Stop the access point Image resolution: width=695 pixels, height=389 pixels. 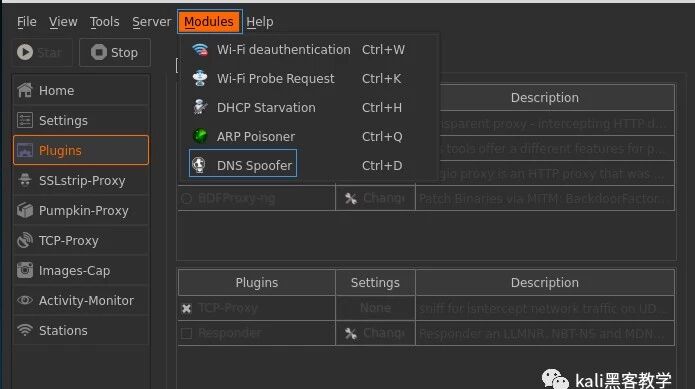point(115,52)
